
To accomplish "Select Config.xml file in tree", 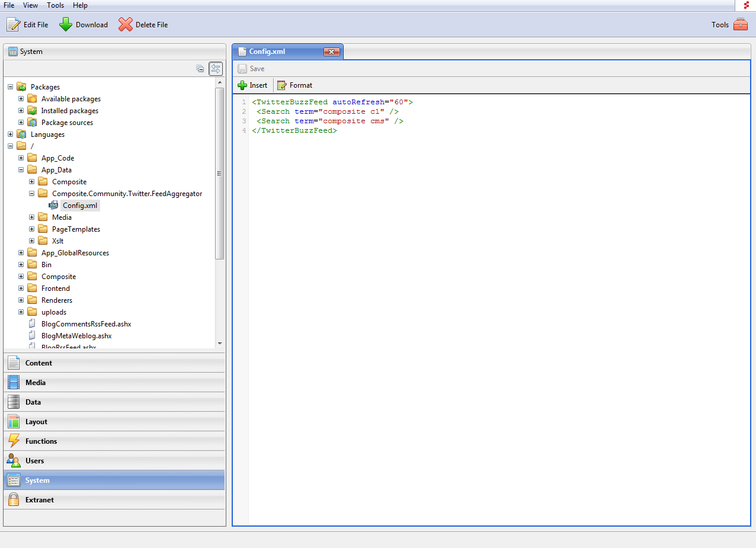I will (79, 206).
